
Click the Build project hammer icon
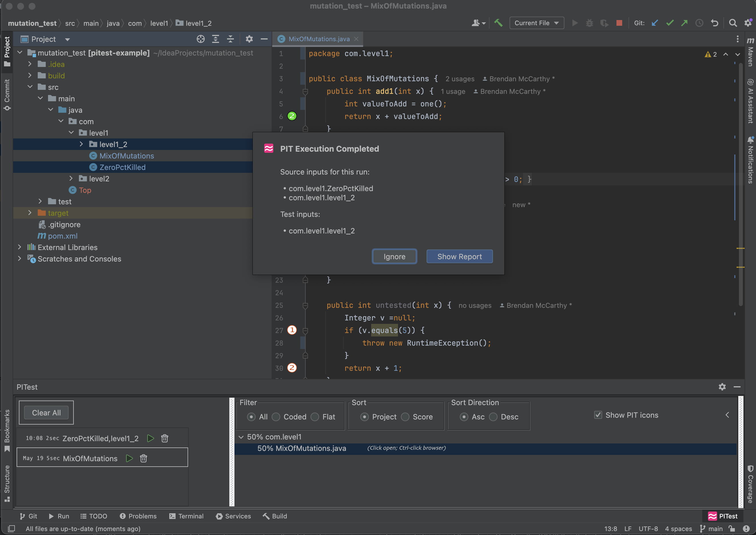click(x=498, y=23)
